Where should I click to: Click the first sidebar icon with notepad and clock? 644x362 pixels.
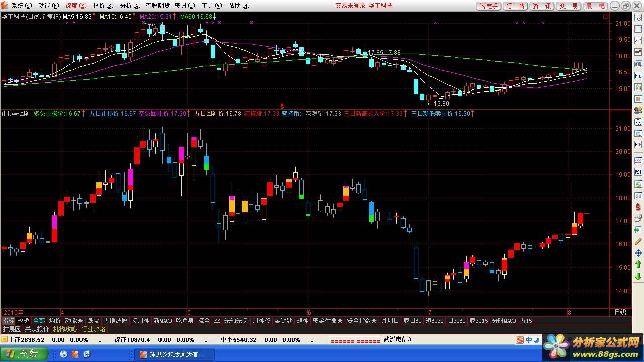(638, 19)
